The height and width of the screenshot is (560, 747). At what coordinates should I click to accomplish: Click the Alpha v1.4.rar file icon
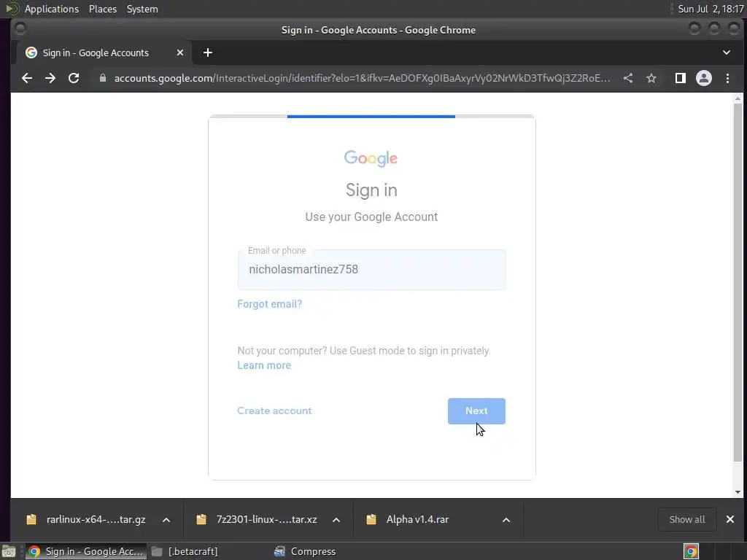point(371,519)
